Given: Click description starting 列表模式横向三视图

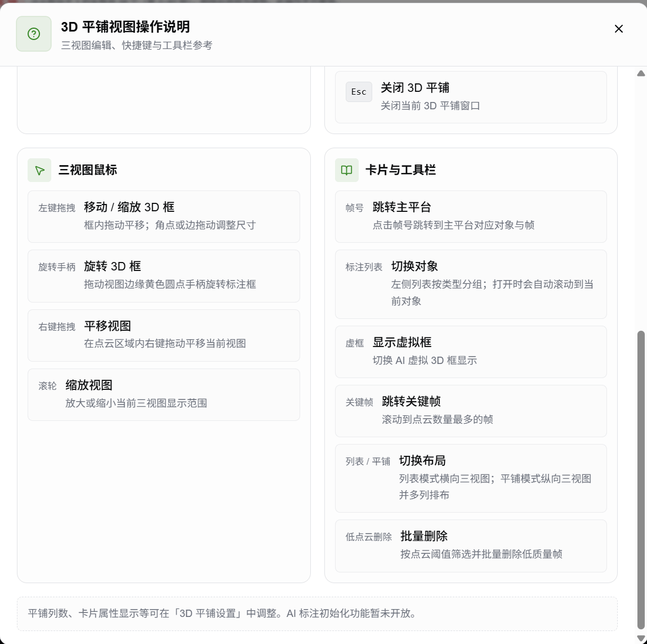Looking at the screenshot, I should (495, 487).
